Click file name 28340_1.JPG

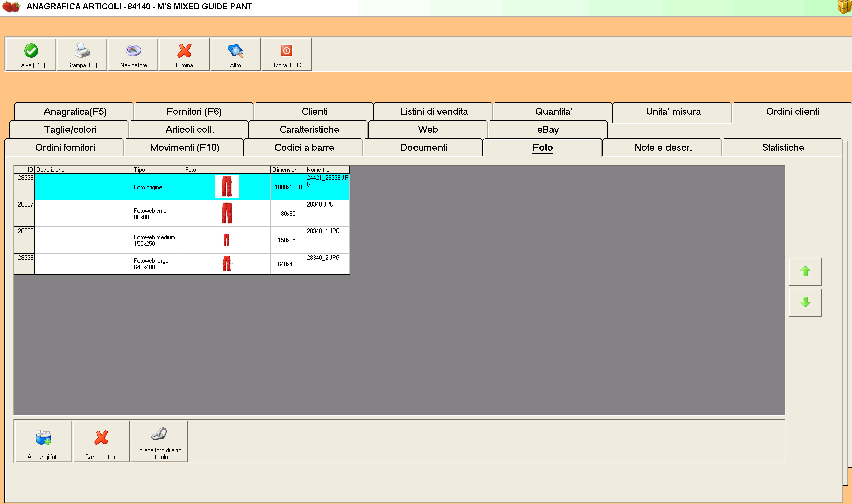[323, 231]
